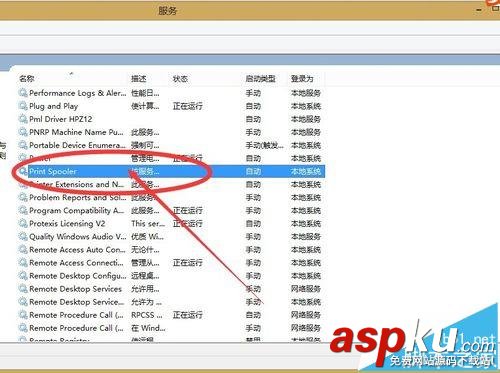
Task: Click the icon beside Quality Windows Audio V...
Action: tap(23, 236)
